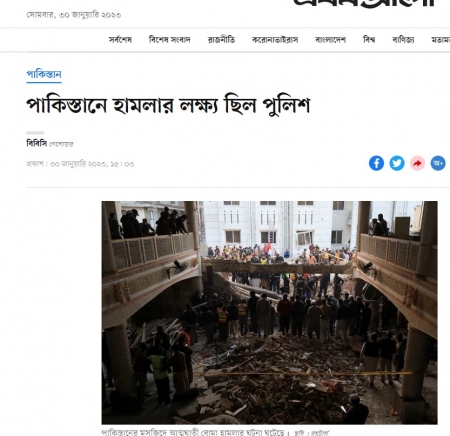
Task: Click the বিবিসি author source link
Action: 37,143
